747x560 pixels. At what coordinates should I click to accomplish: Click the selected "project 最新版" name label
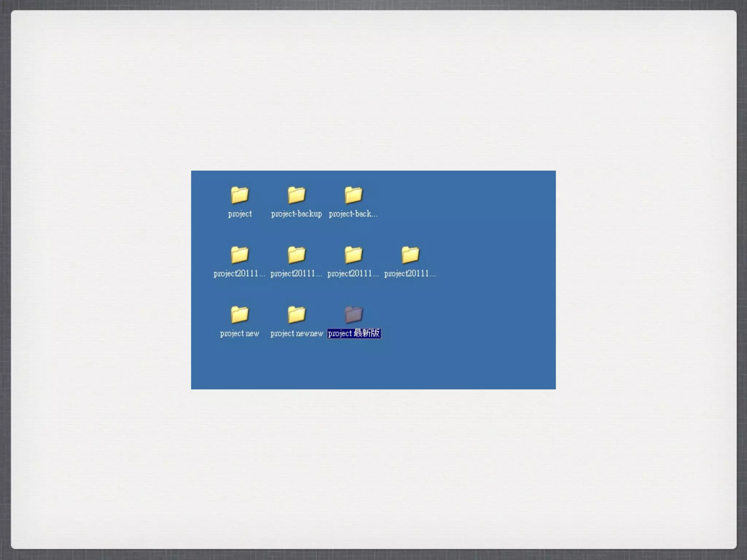click(x=354, y=334)
